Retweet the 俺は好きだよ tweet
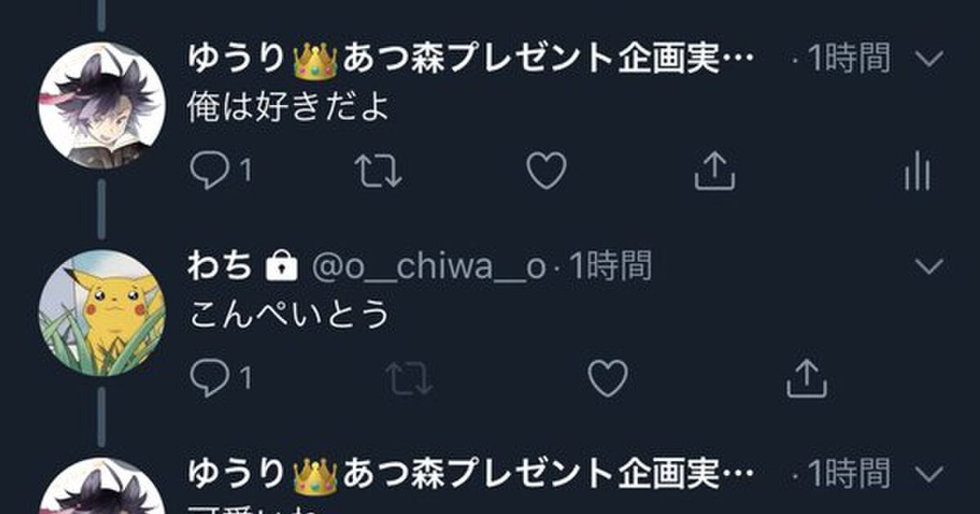Image resolution: width=980 pixels, height=514 pixels. [379, 171]
